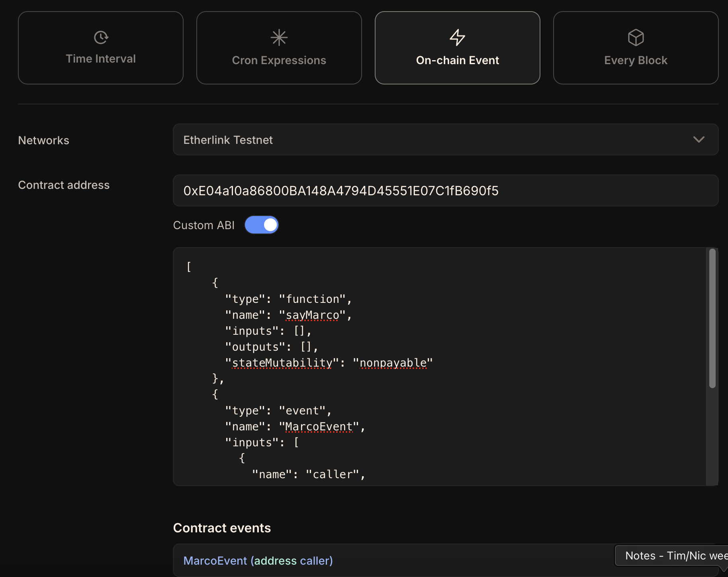The image size is (728, 577).
Task: Click the asterisk icon on Cron Expressions card
Action: click(x=279, y=37)
